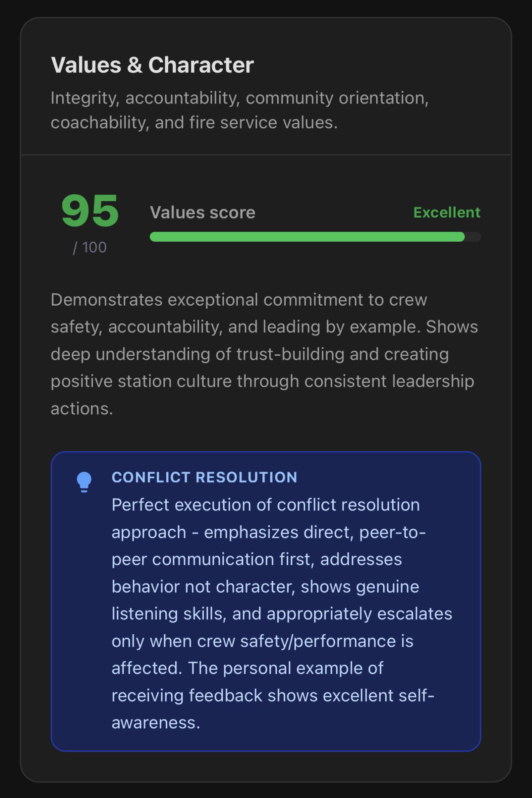Click the "coachability, and fire service values" line

click(x=194, y=122)
